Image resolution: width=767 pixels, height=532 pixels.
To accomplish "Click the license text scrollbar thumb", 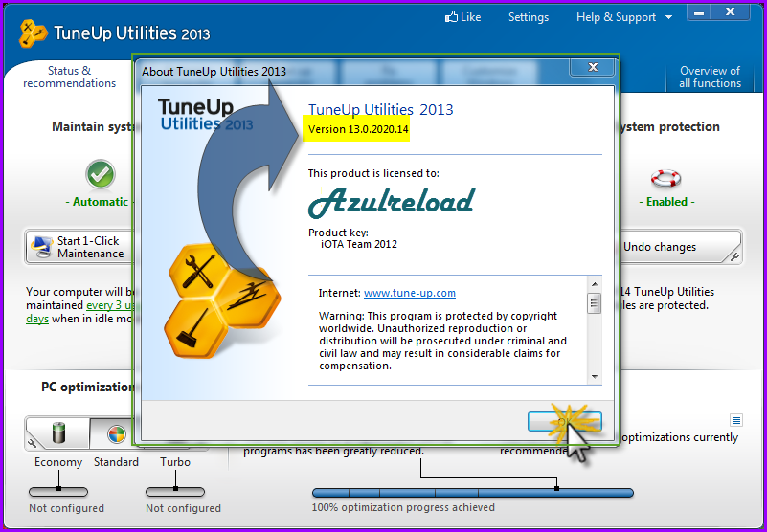I will [595, 303].
